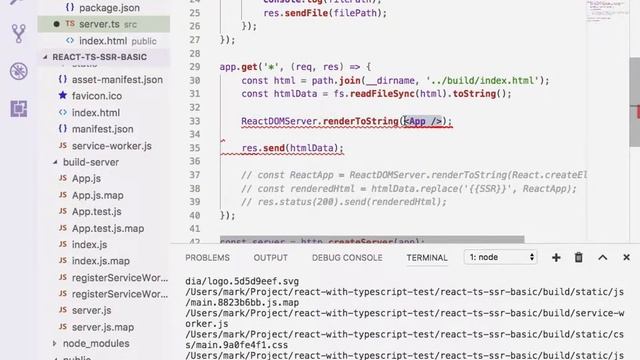The image size is (640, 360).
Task: Switch to the OUTPUT tab
Action: [271, 258]
